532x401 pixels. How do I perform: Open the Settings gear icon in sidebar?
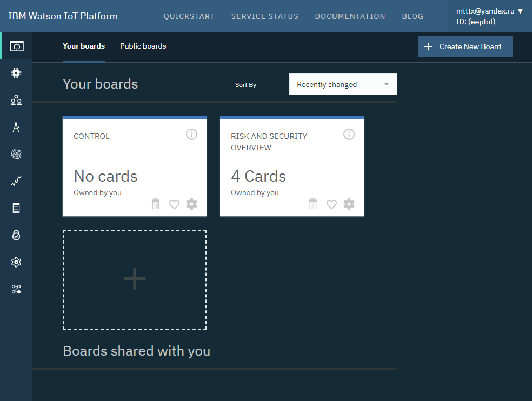(x=16, y=262)
